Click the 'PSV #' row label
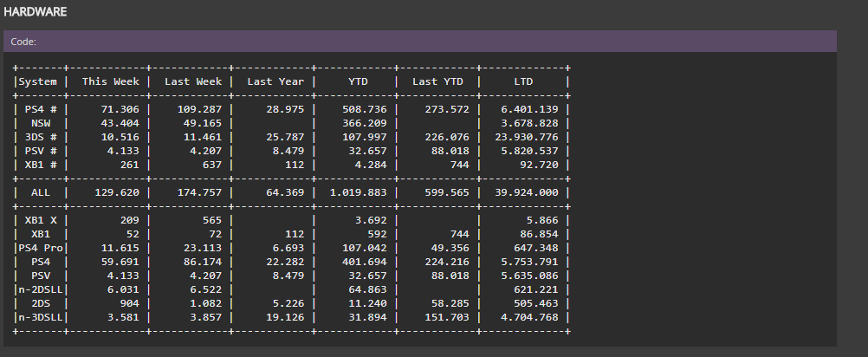Image resolution: width=868 pixels, height=357 pixels. tap(41, 151)
